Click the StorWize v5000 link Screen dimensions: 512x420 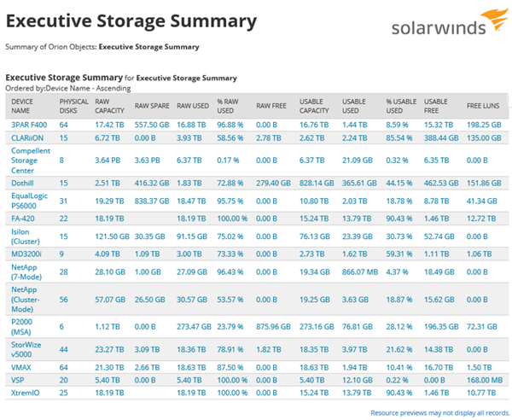(26, 348)
